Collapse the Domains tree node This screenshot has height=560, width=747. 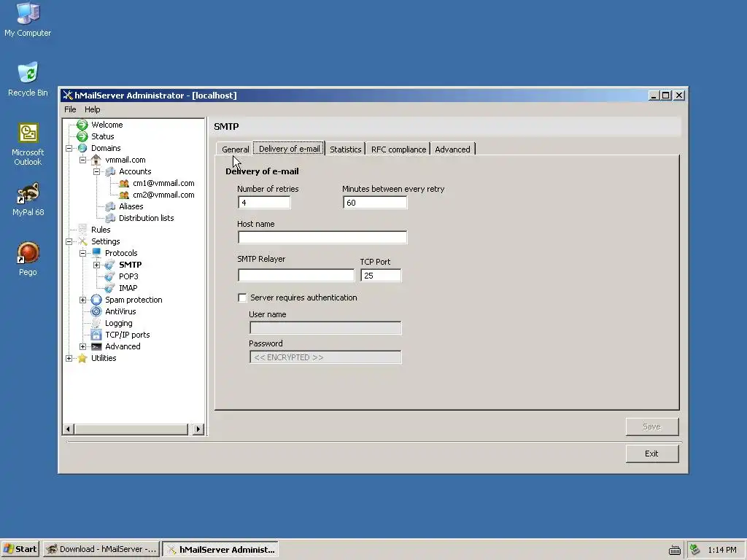pyautogui.click(x=69, y=148)
